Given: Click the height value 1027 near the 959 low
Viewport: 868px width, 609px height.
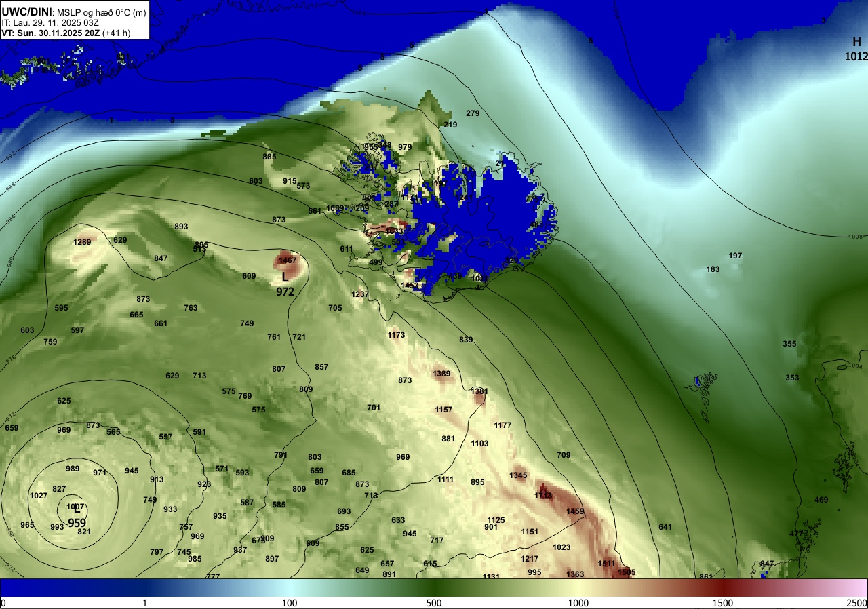Looking at the screenshot, I should [39, 496].
